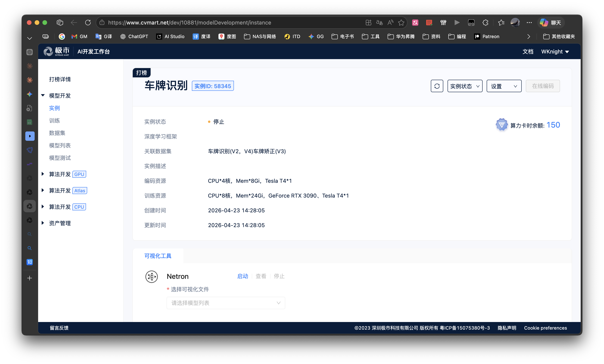Click the add-to-apps grid icon in address bar

point(368,23)
